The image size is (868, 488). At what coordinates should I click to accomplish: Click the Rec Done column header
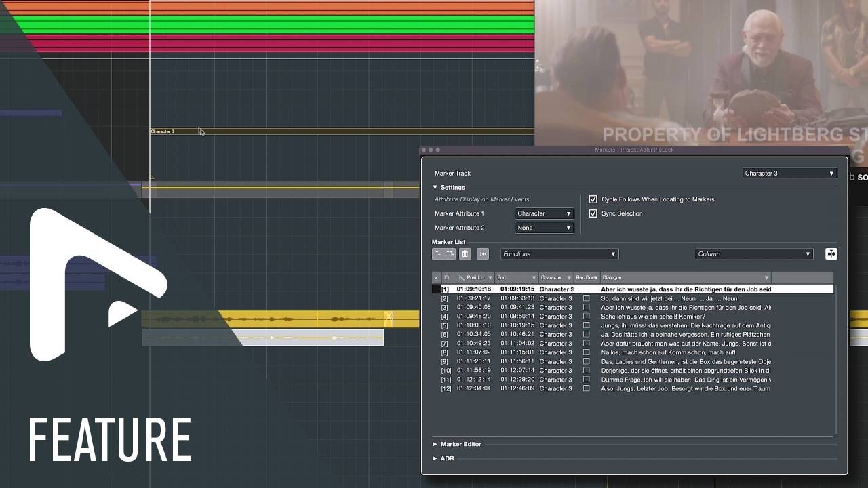(x=587, y=277)
